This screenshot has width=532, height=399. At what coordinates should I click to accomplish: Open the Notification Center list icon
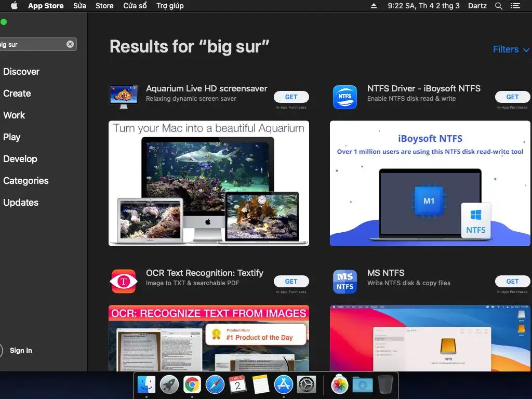click(x=515, y=6)
